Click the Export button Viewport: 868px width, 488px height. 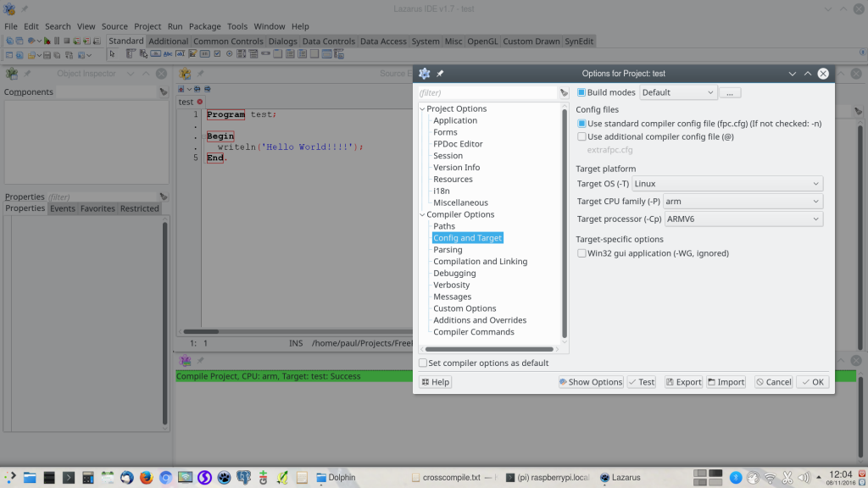(x=684, y=382)
